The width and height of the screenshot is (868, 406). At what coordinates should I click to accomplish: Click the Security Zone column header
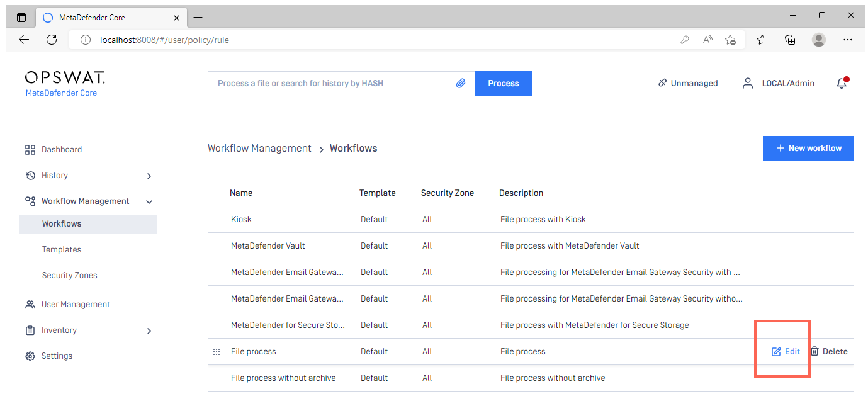448,193
